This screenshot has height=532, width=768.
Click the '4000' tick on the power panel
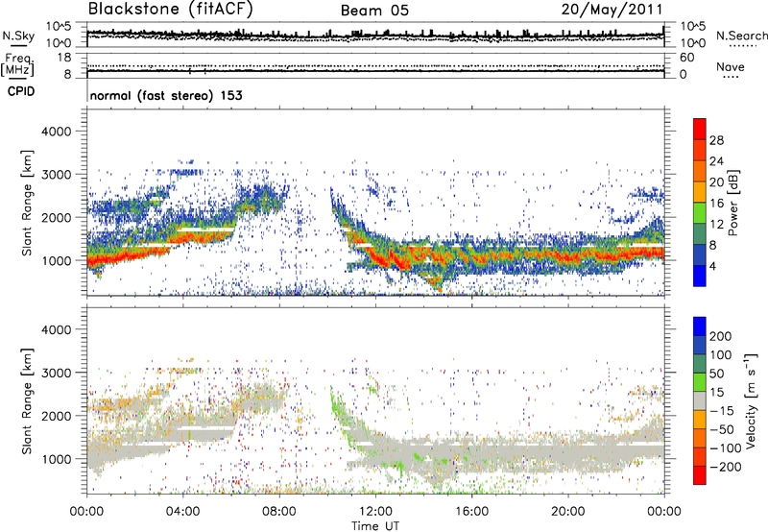(56, 132)
